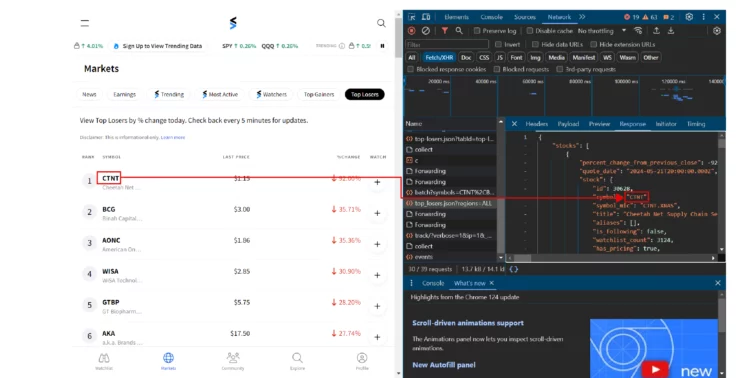Open the DevTools three-dot menu
The width and height of the screenshot is (744, 378).
point(704,17)
